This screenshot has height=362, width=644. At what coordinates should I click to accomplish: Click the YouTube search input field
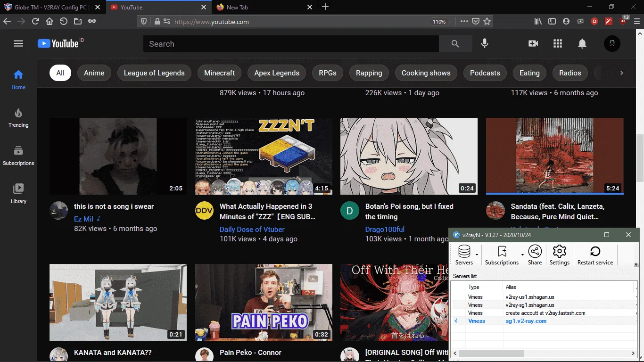tap(291, 44)
